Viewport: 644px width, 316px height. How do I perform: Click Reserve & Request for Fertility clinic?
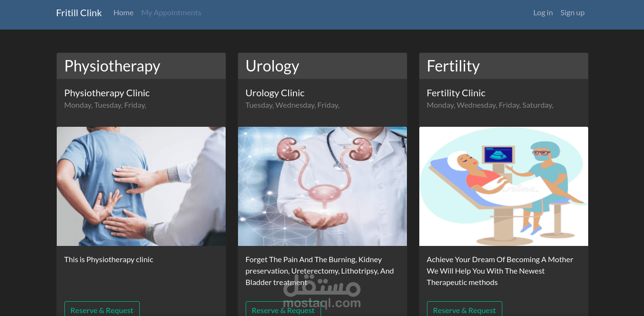pos(464,310)
